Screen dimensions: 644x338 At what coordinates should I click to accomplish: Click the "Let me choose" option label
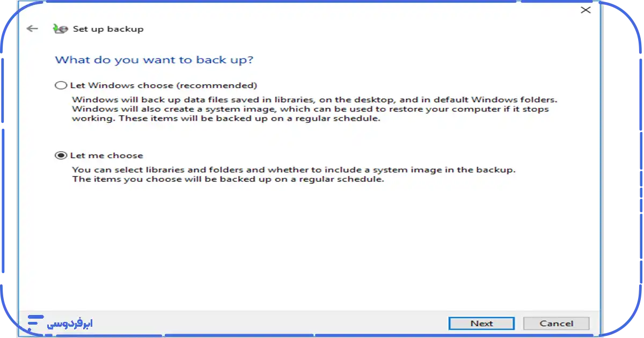coord(106,156)
